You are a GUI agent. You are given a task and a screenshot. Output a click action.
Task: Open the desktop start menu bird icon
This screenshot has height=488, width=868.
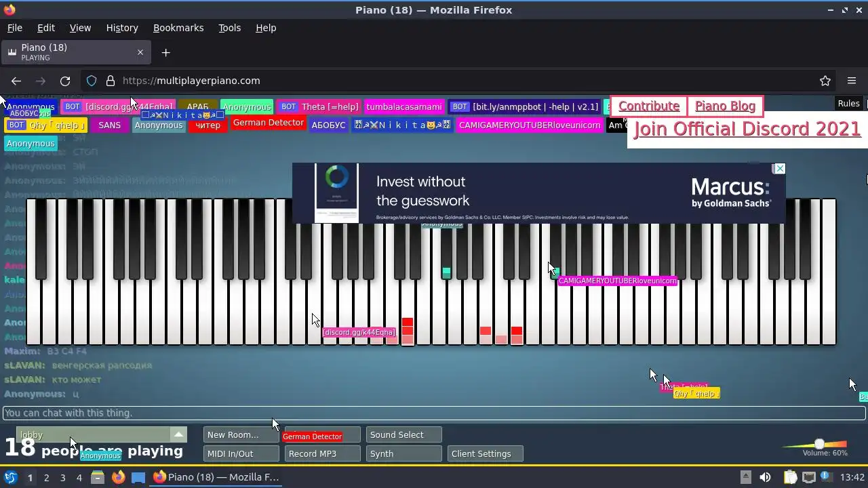[10, 477]
